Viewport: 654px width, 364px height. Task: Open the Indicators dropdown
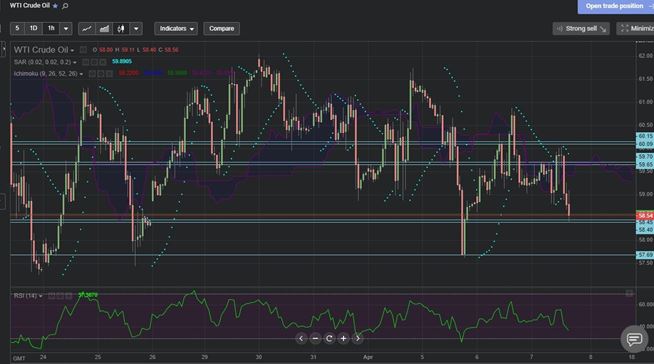pos(176,29)
